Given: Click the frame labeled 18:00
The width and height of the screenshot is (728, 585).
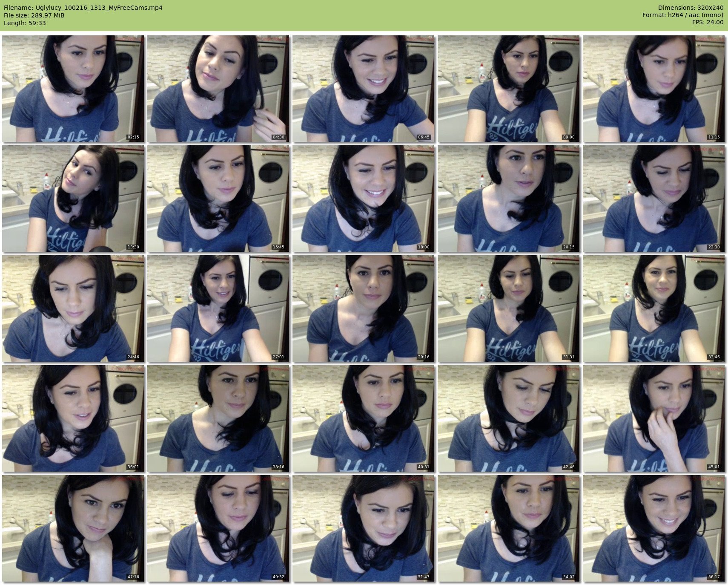Looking at the screenshot, I should [x=363, y=199].
